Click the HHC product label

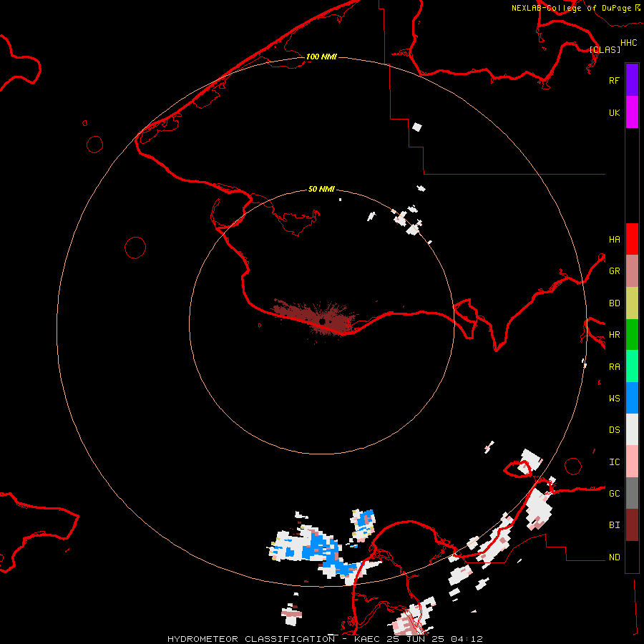628,43
